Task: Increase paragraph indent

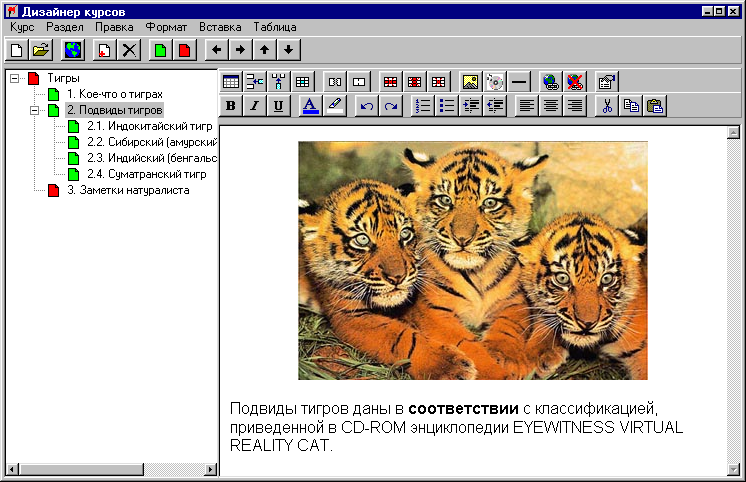Action: (471, 106)
